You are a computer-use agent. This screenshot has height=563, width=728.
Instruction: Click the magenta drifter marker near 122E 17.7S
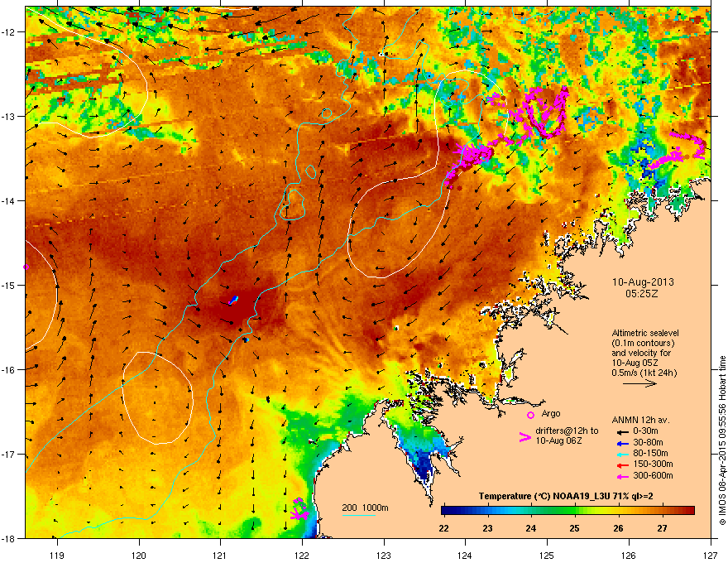point(299,509)
